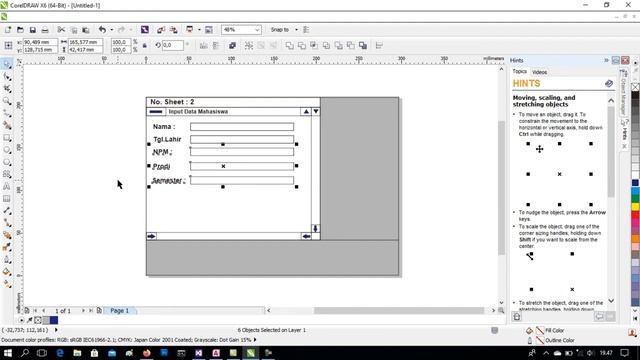Image resolution: width=640 pixels, height=360 pixels.
Task: Collapse the Hints docker with double arrow
Action: tap(606, 60)
